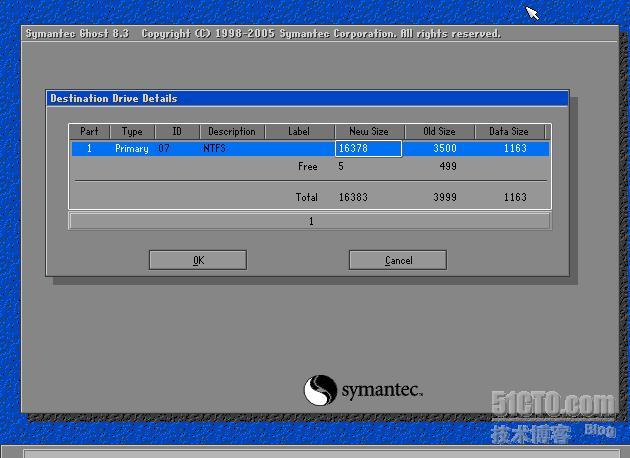Click the free old size value 499
The image size is (630, 458).
[x=448, y=166]
